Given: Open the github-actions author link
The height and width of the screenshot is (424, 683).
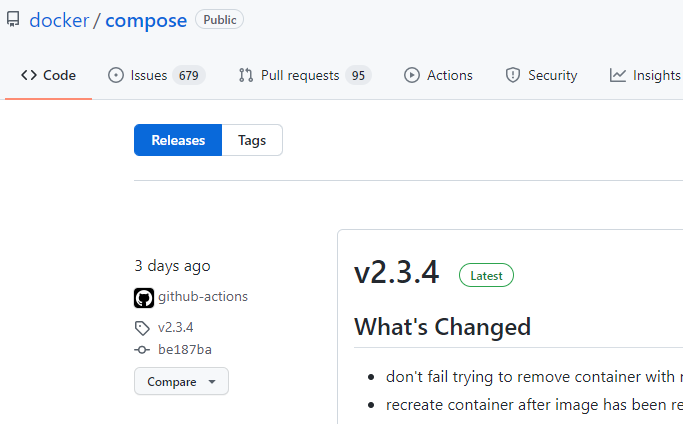Looking at the screenshot, I should coord(203,297).
